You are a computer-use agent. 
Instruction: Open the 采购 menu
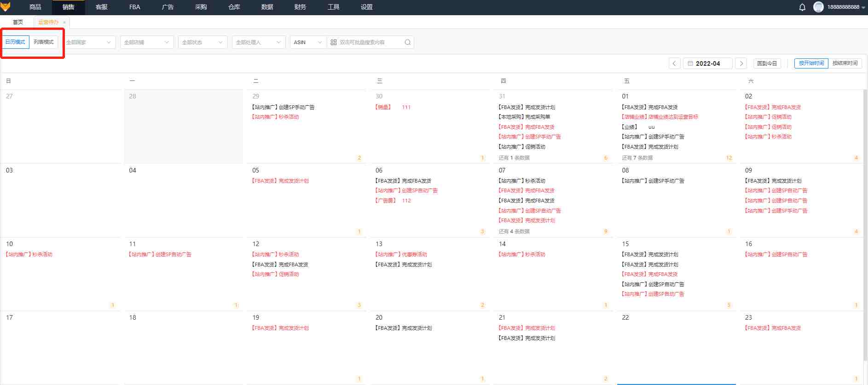coord(201,7)
